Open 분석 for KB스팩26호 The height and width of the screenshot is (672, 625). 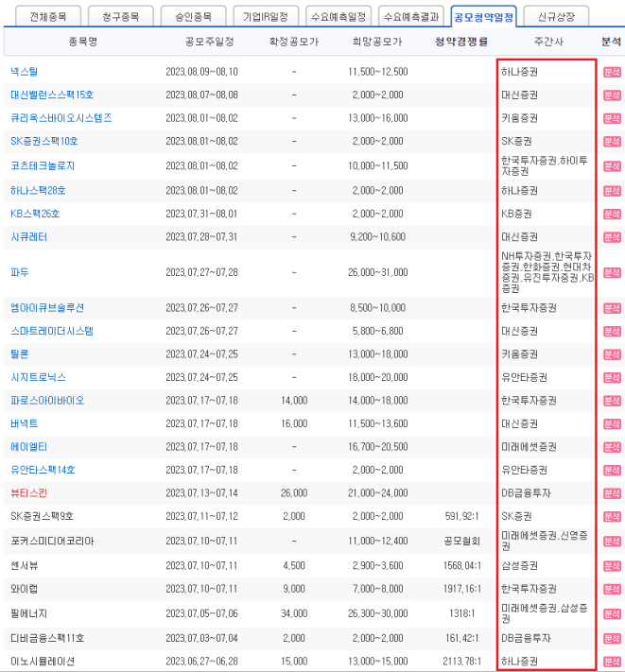pos(612,214)
